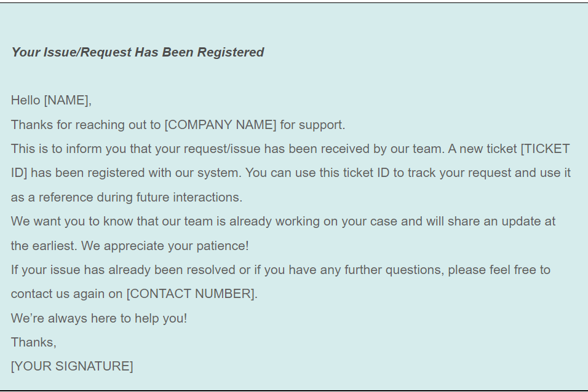Click the word 'Hello' in greeting

(x=25, y=100)
